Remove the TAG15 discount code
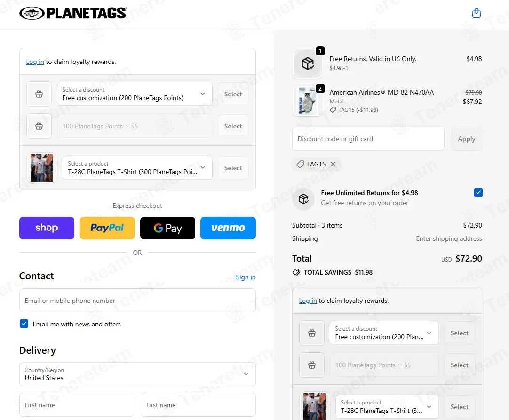 [333, 164]
